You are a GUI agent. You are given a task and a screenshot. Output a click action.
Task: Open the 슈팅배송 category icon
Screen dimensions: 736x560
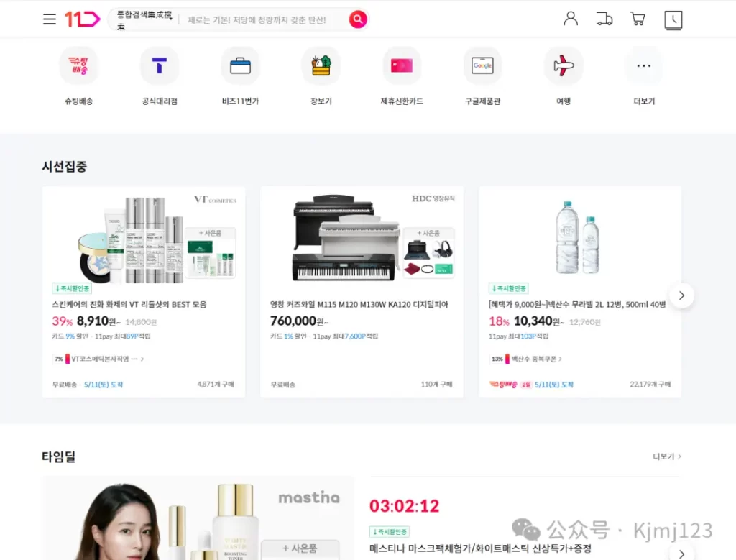(x=79, y=65)
